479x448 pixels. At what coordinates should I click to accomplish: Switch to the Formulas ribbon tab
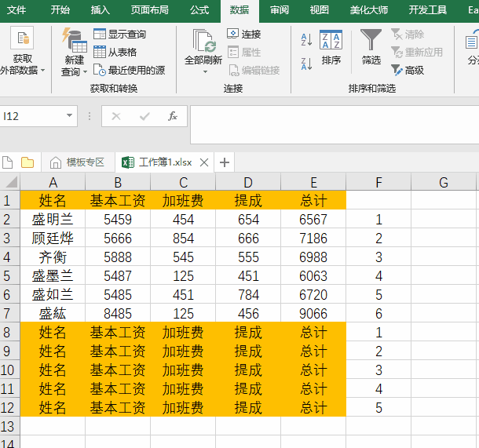click(199, 10)
